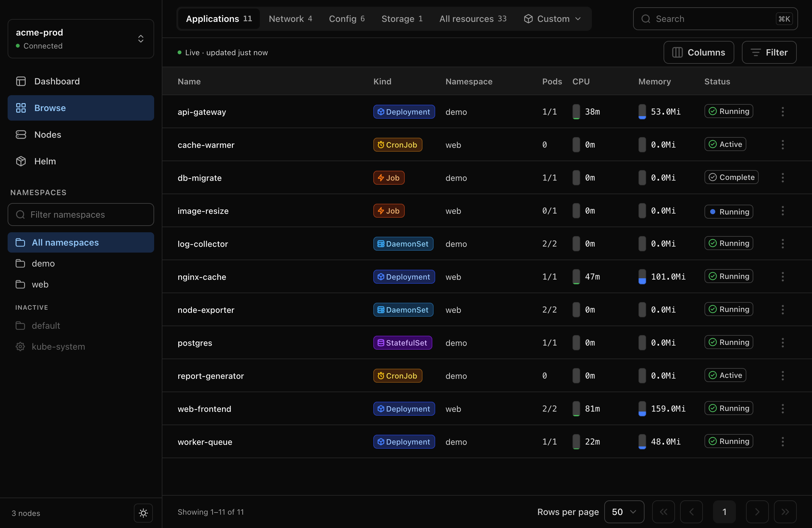Open row actions menu for nginx-cache

(x=783, y=276)
